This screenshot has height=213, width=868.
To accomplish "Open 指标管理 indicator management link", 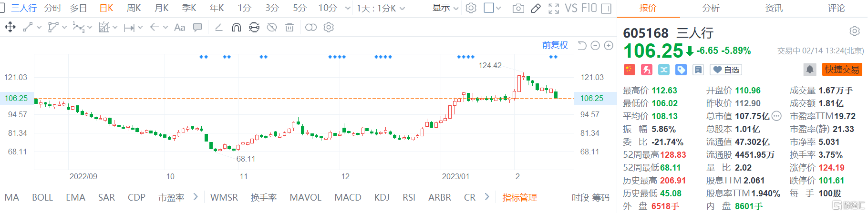I will [519, 197].
